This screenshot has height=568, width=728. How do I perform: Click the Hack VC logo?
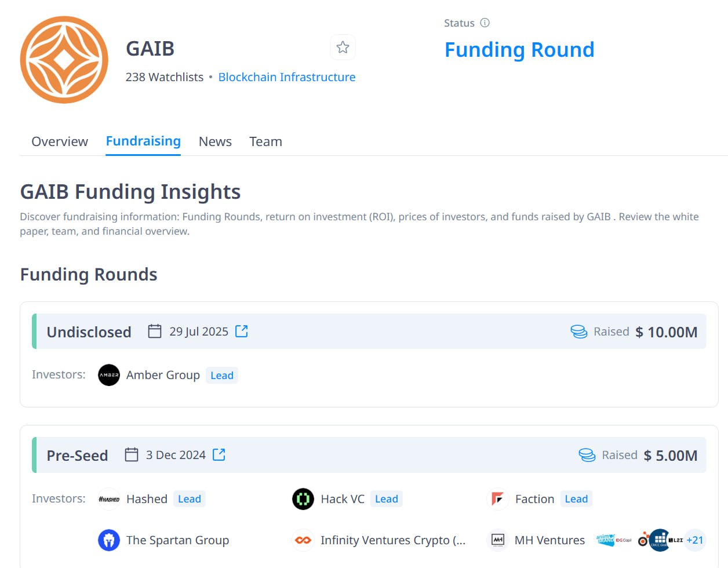coord(303,499)
